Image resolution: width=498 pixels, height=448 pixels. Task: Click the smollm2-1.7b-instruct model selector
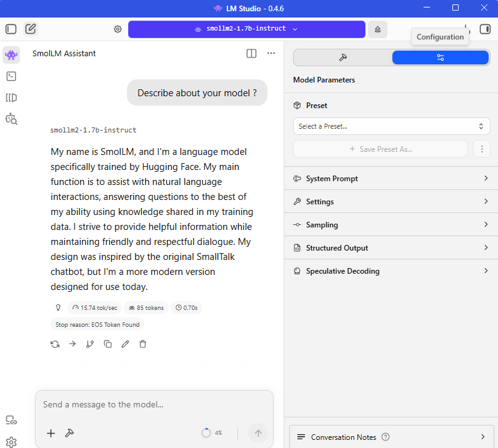point(246,29)
